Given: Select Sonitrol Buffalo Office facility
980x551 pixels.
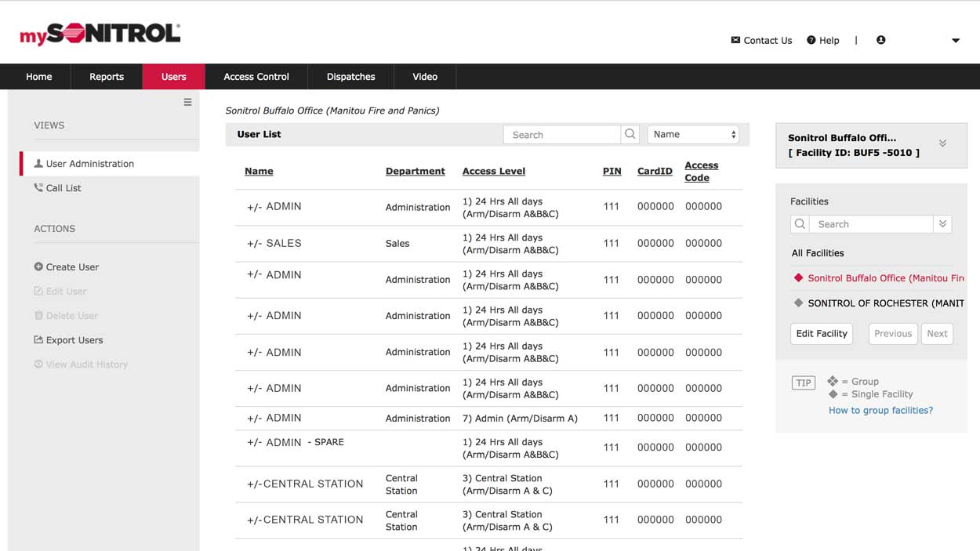Looking at the screenshot, I should click(885, 278).
